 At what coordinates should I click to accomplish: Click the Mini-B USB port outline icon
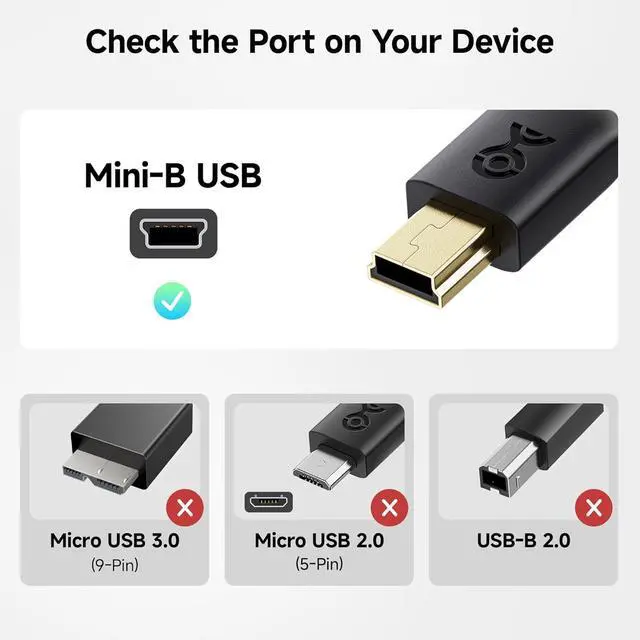tap(173, 233)
